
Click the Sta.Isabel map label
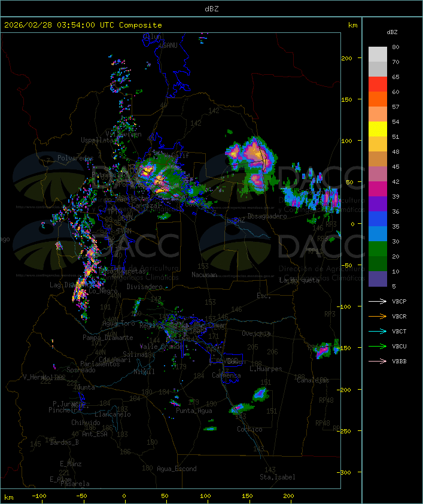point(278,477)
